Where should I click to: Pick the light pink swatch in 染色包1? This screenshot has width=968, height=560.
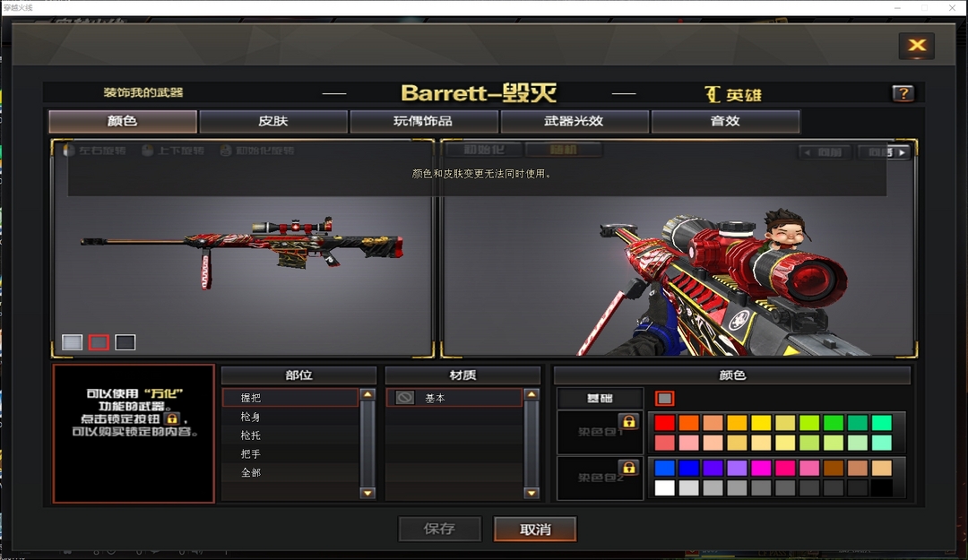tap(688, 443)
